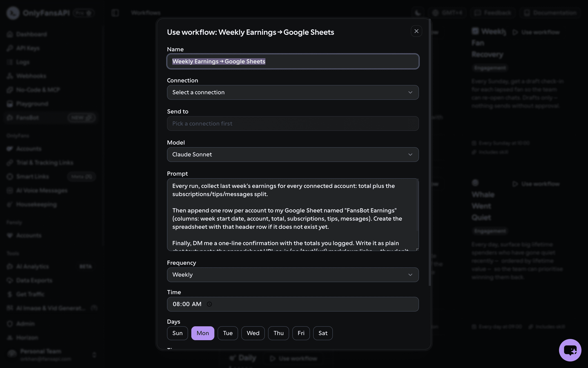The width and height of the screenshot is (588, 368).
Task: Click the Dashboard icon in the sidebar
Action: pos(10,34)
